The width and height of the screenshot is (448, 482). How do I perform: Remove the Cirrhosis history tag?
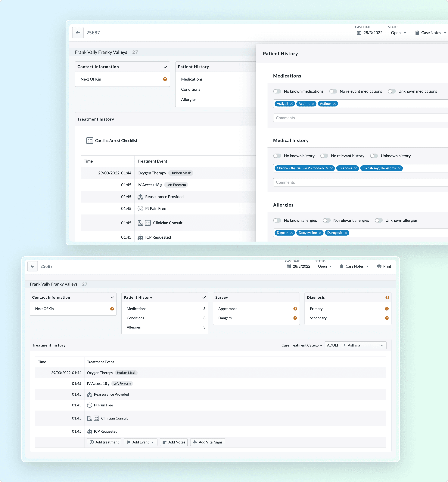click(355, 168)
